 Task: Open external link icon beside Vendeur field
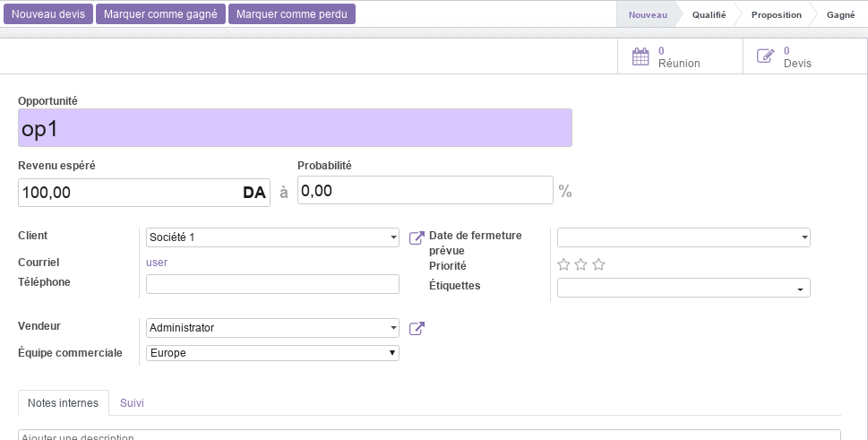click(x=417, y=329)
